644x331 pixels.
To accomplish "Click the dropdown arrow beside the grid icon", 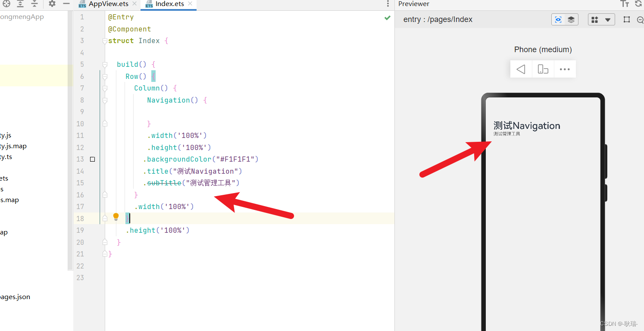I will coord(608,20).
